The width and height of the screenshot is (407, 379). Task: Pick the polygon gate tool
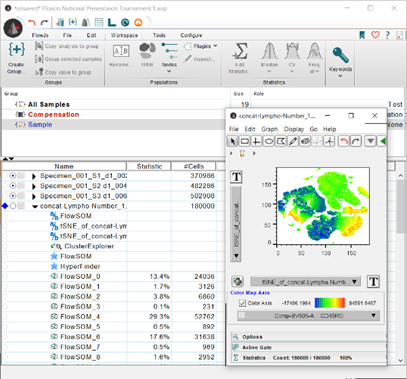[x=281, y=141]
